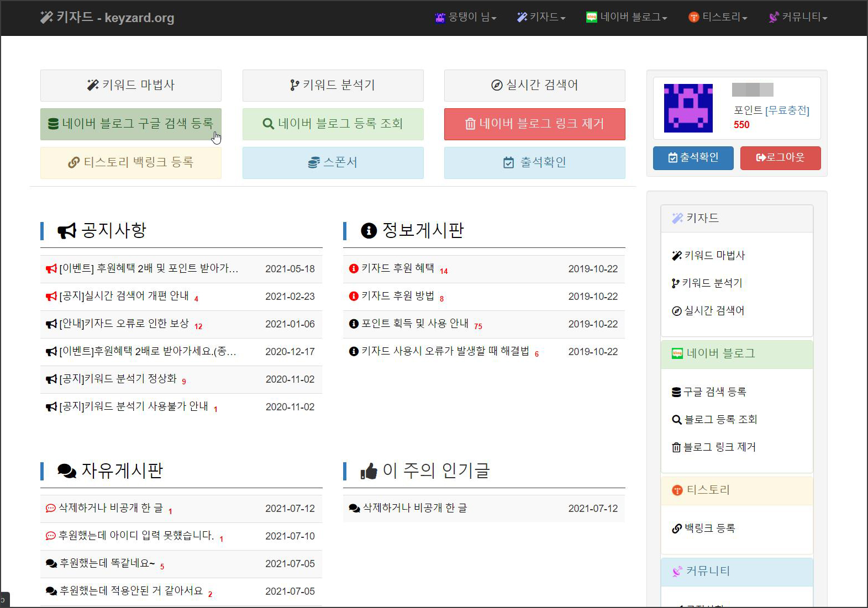Open sidebar 키워드 마법사 link

tap(708, 256)
